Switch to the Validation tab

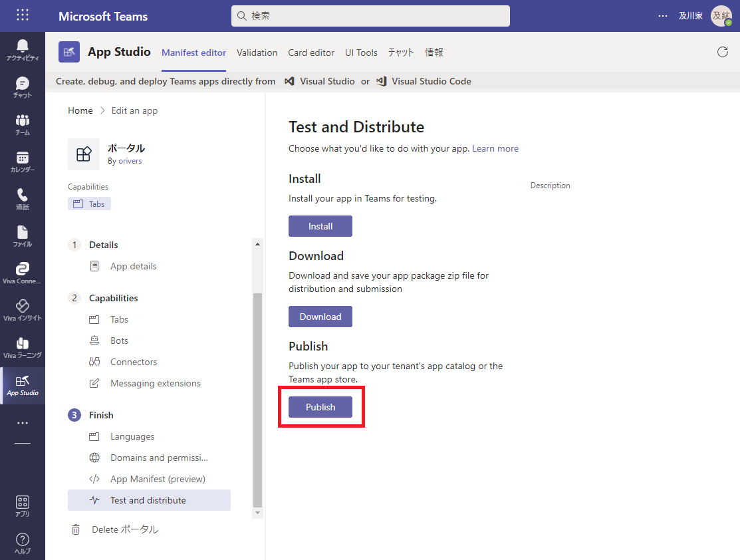coord(257,53)
